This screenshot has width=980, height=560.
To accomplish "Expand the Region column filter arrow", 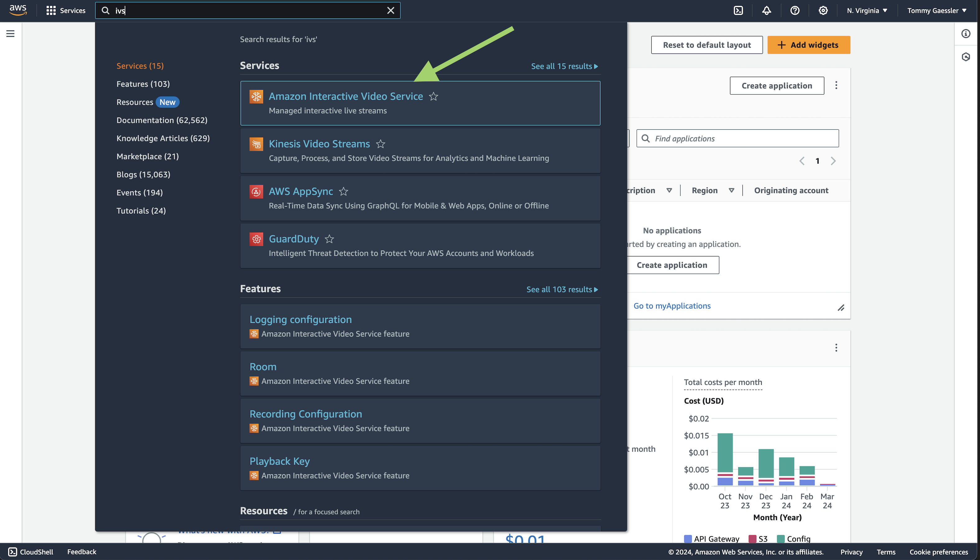I will [x=732, y=190].
